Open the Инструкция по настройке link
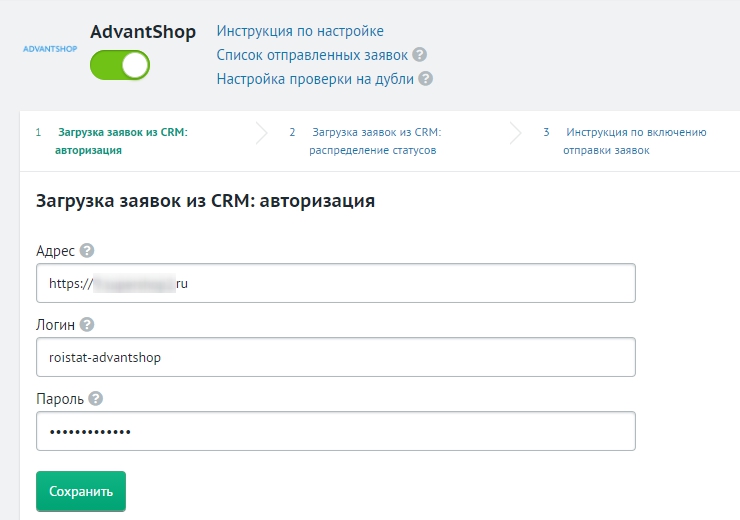Image resolution: width=740 pixels, height=520 pixels. pyautogui.click(x=300, y=32)
